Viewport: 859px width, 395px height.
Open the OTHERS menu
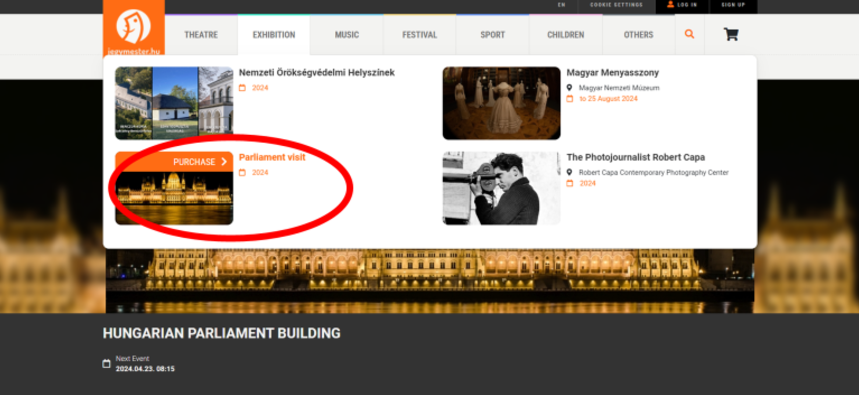click(x=638, y=35)
